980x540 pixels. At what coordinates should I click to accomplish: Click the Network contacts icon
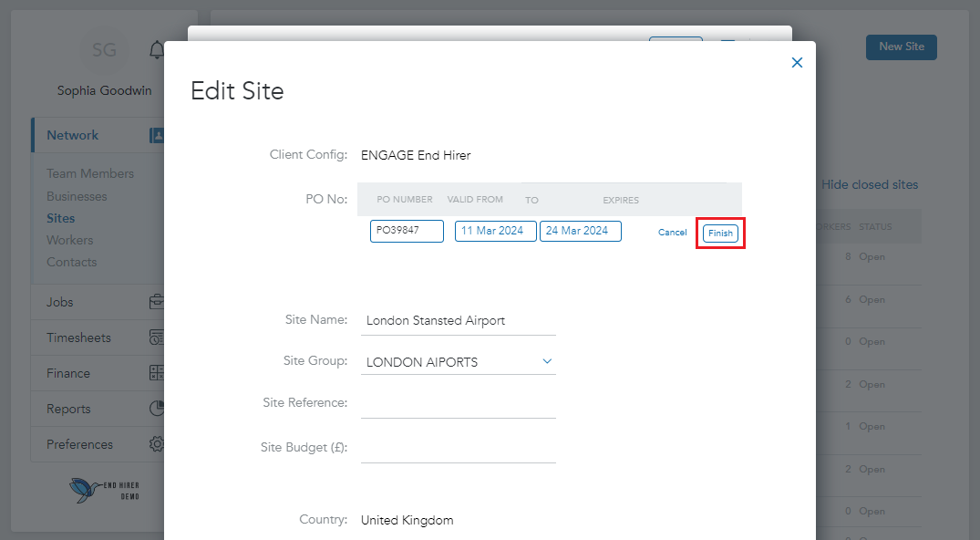pos(157,135)
